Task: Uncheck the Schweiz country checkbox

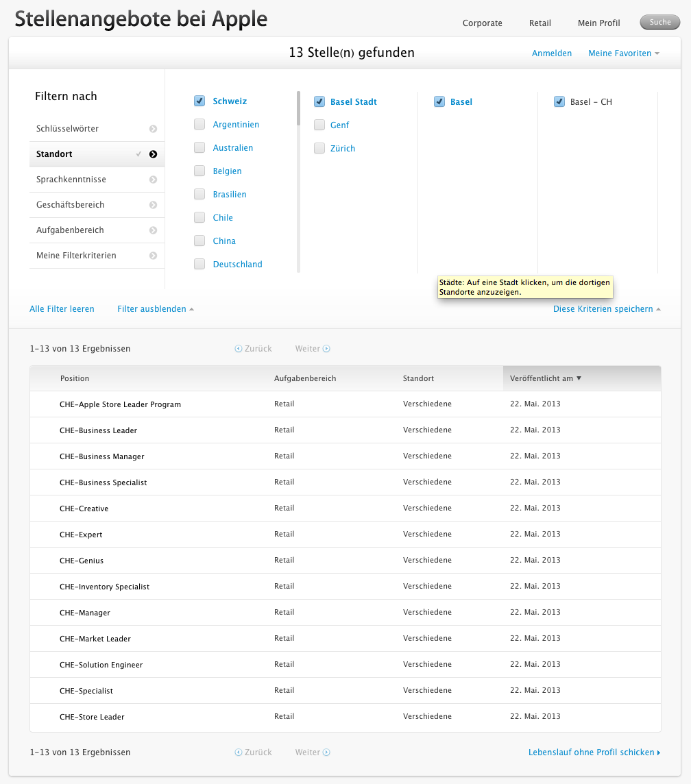Action: [199, 101]
